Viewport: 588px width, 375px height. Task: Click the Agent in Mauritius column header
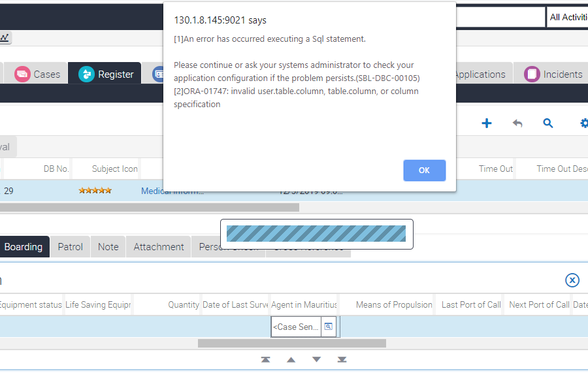304,304
